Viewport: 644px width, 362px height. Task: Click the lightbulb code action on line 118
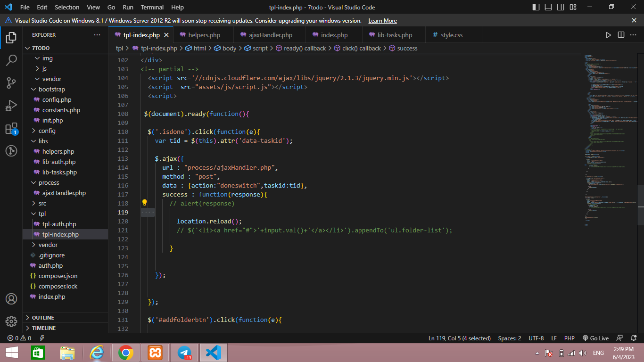pos(145,203)
